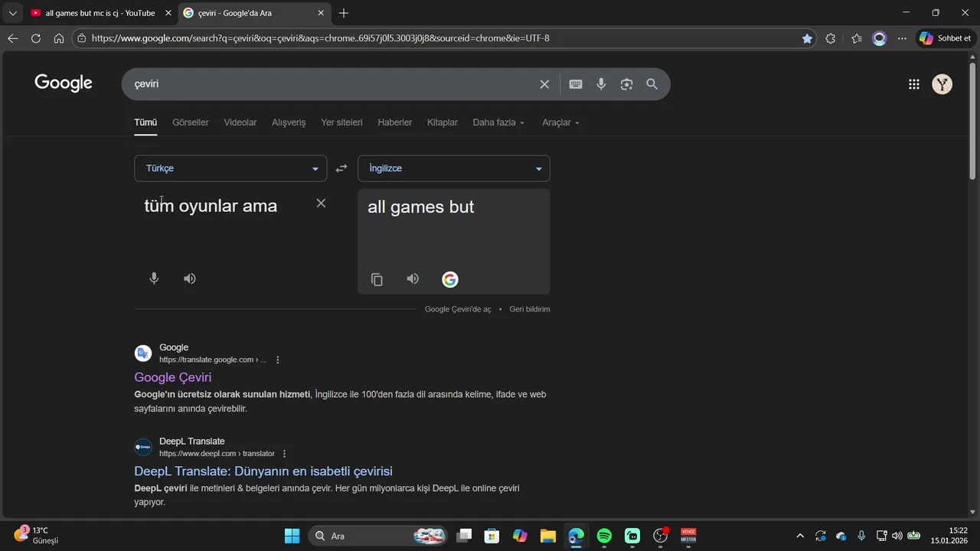Submit search with the magnifier icon
This screenshot has width=980, height=551.
(x=652, y=84)
